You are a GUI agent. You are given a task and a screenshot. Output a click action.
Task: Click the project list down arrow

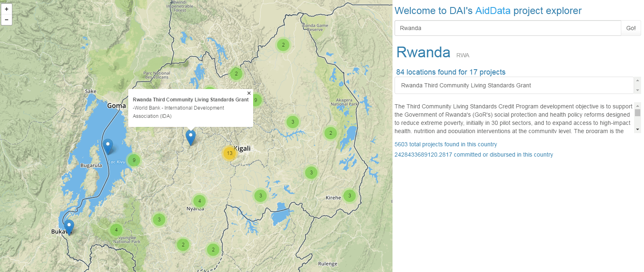point(638,90)
